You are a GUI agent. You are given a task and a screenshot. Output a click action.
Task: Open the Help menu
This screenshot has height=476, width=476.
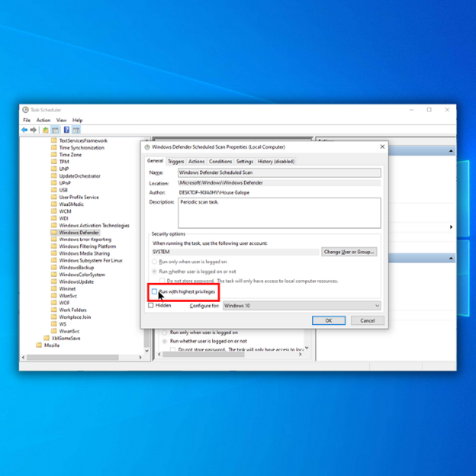pos(77,121)
